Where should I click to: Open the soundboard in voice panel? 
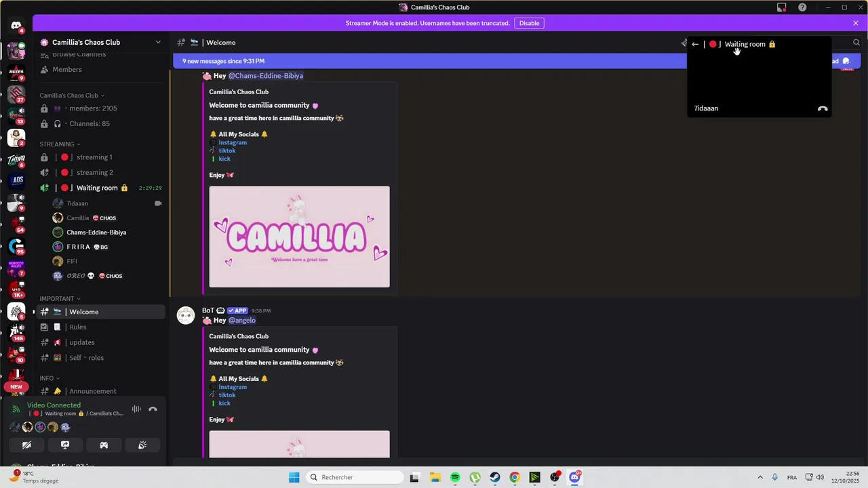click(142, 445)
